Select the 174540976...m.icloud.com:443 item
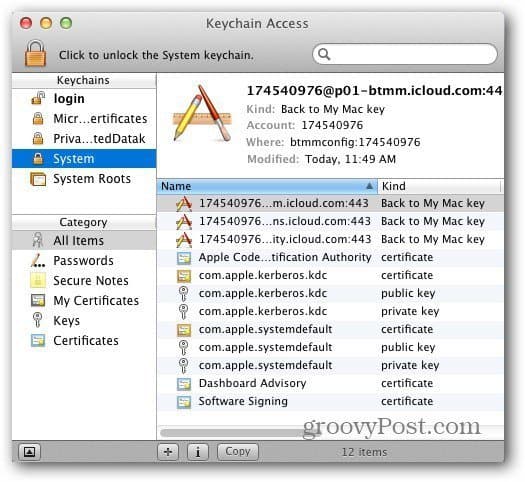 click(x=330, y=203)
